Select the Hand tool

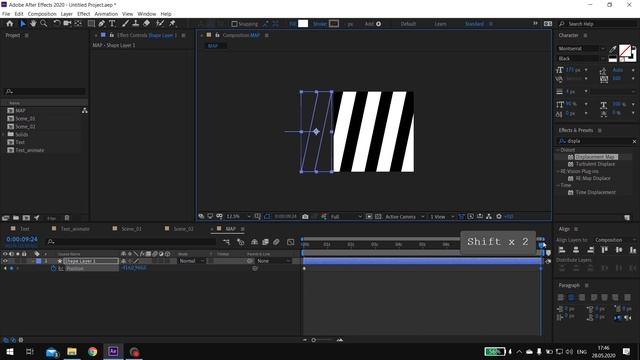coord(33,24)
